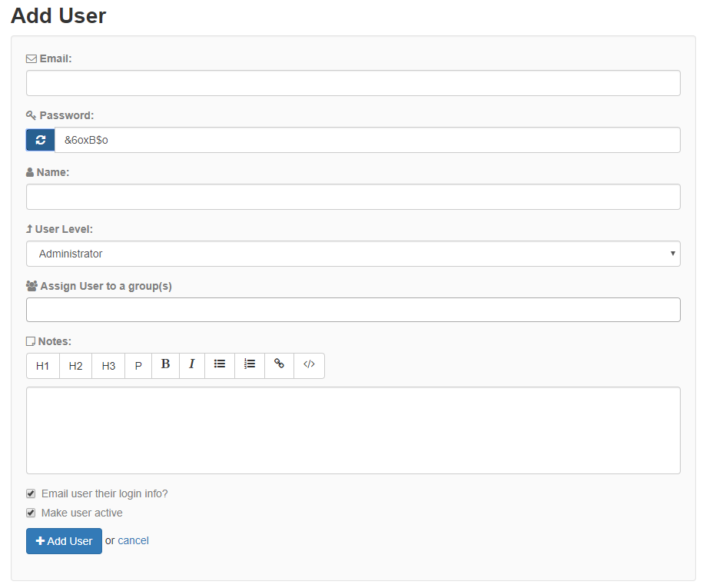Toggle bold formatting in Notes
Image resolution: width=703 pixels, height=588 pixels.
(165, 366)
